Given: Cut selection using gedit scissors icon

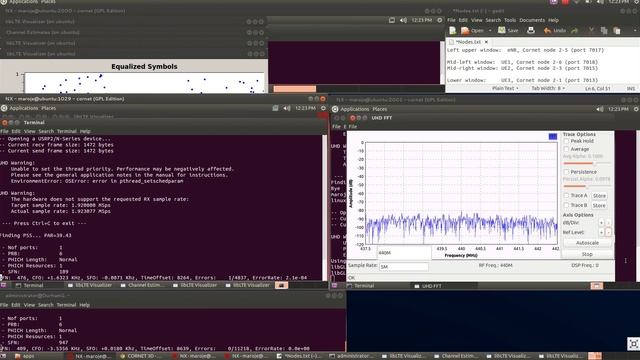Looking at the screenshot, I should point(591,30).
